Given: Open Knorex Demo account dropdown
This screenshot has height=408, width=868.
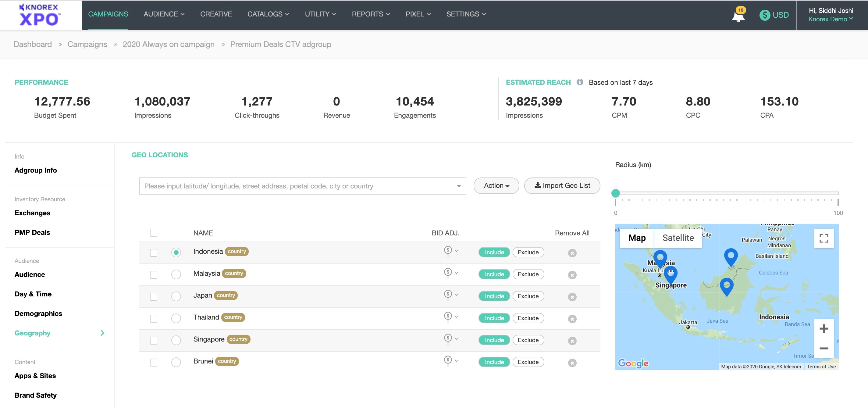Looking at the screenshot, I should pos(831,19).
